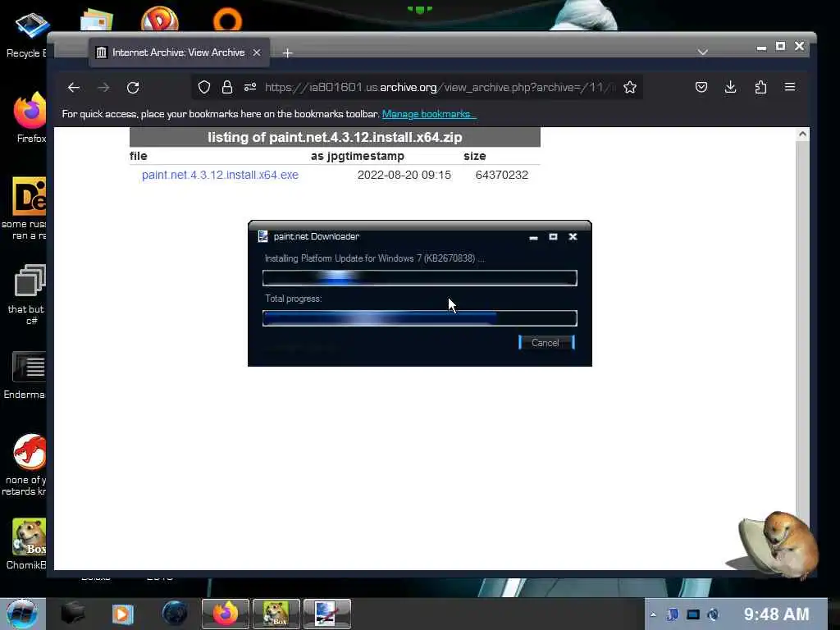
Task: Open the paint.net installer taskbar button
Action: 327,614
